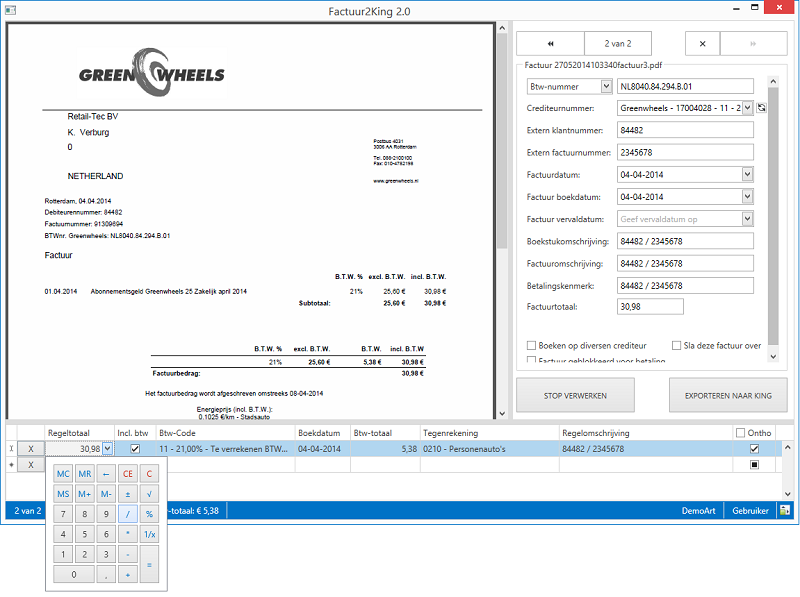Image resolution: width=800 pixels, height=597 pixels.
Task: Click the plus/minus sign key on the calculator
Action: click(127, 493)
